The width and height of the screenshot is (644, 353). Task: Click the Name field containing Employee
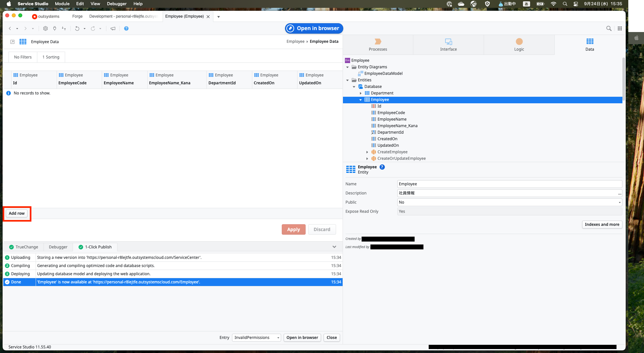509,184
